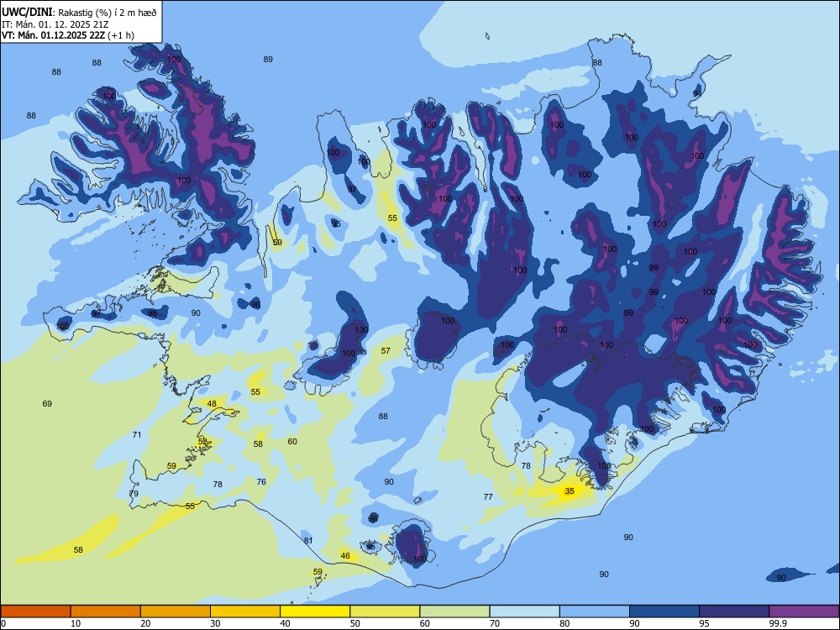
Task: Click the 30–40 legend color swatch
Action: (x=245, y=612)
